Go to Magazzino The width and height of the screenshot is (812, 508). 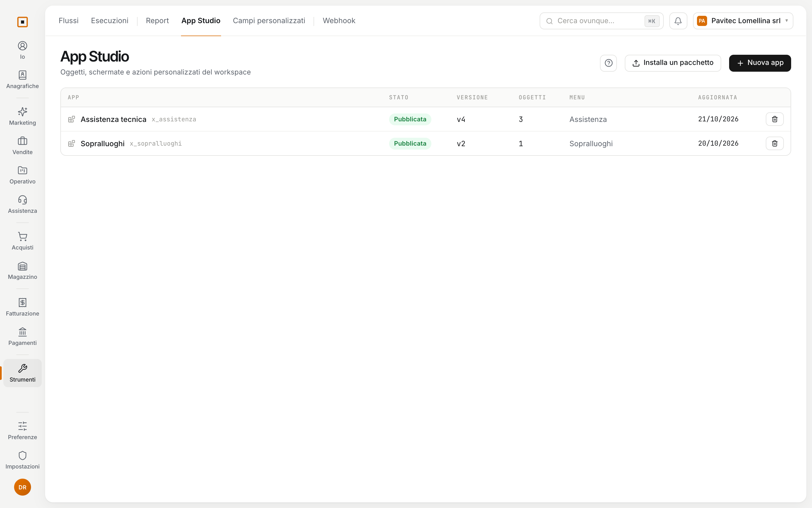click(x=23, y=270)
